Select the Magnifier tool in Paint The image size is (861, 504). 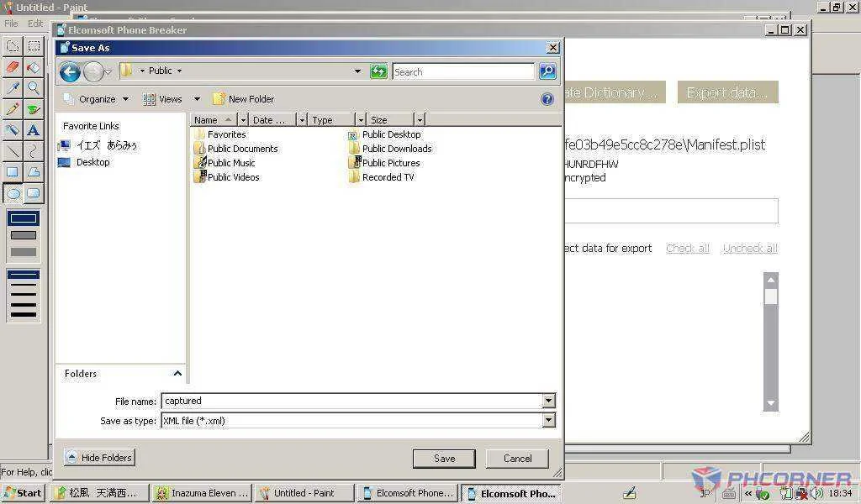34,87
